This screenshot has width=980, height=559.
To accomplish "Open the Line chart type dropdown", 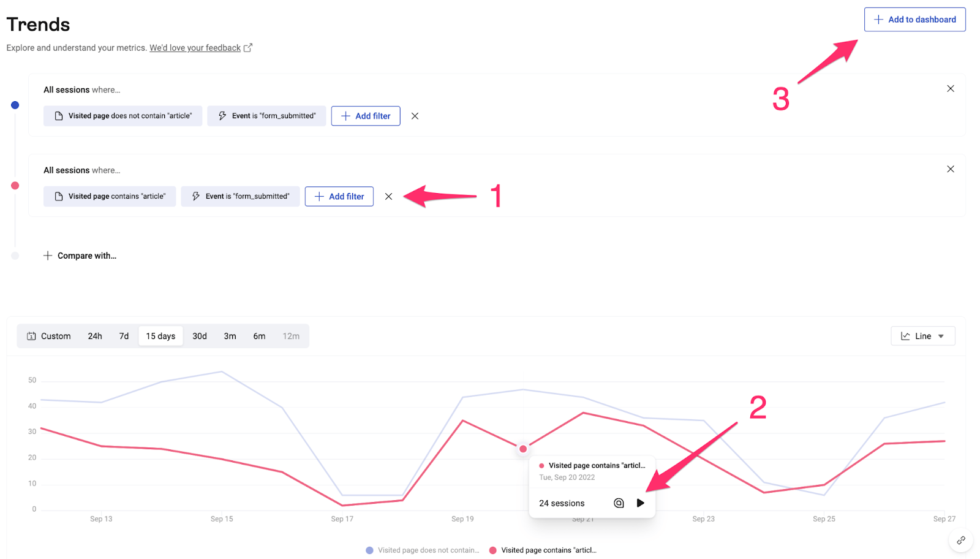I will click(922, 336).
